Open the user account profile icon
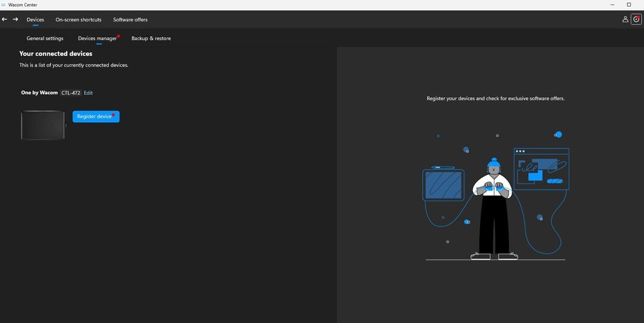 [625, 19]
